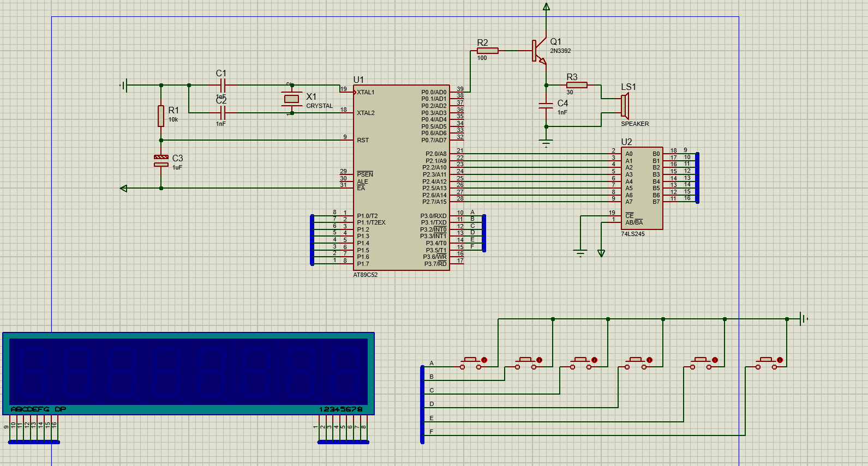This screenshot has width=868, height=466.
Task: Select the 74LS245 U2 chip body
Action: [642, 188]
